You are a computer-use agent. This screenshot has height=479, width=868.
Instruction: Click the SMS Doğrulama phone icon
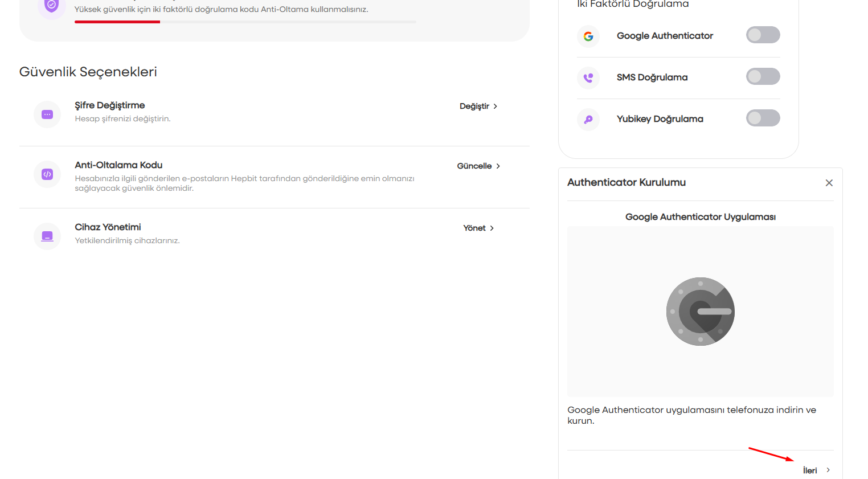[588, 77]
